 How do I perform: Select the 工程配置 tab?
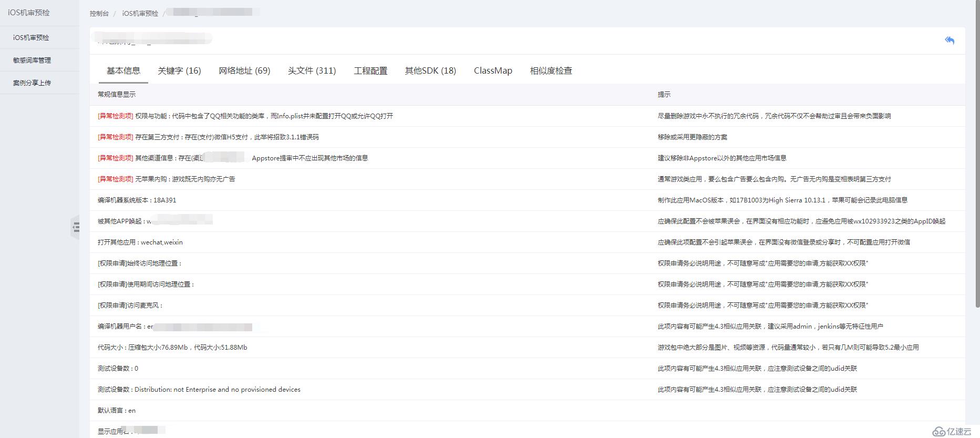pyautogui.click(x=370, y=70)
